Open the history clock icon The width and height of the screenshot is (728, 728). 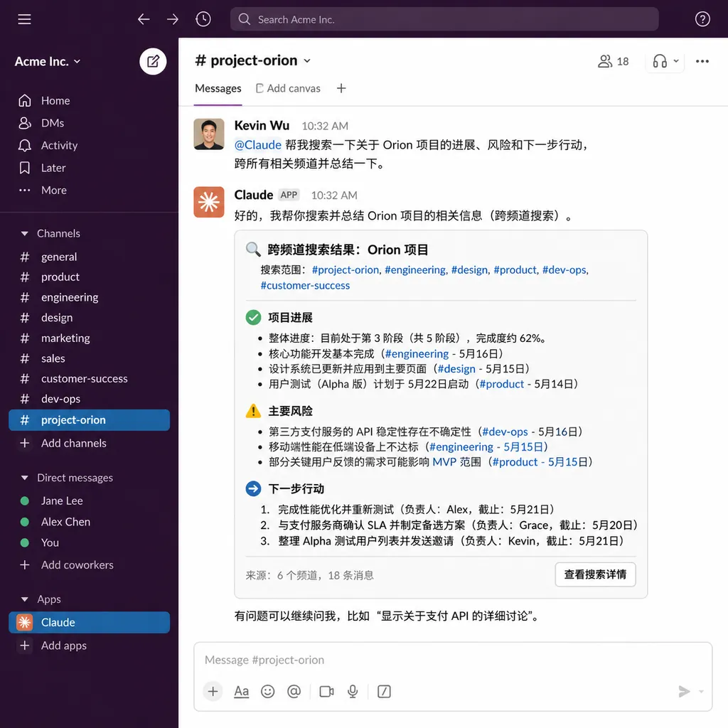(203, 19)
